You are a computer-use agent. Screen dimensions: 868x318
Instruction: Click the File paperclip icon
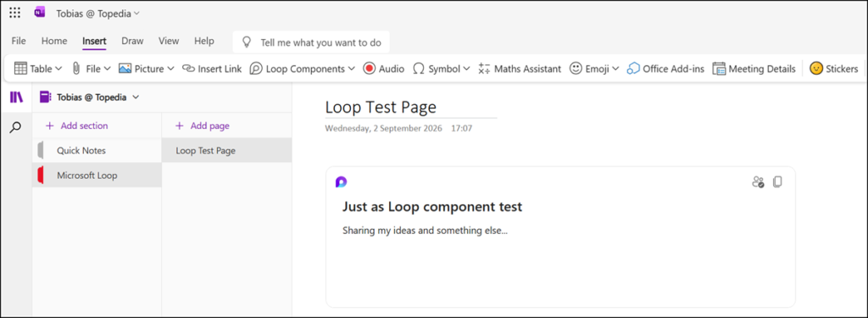point(77,69)
